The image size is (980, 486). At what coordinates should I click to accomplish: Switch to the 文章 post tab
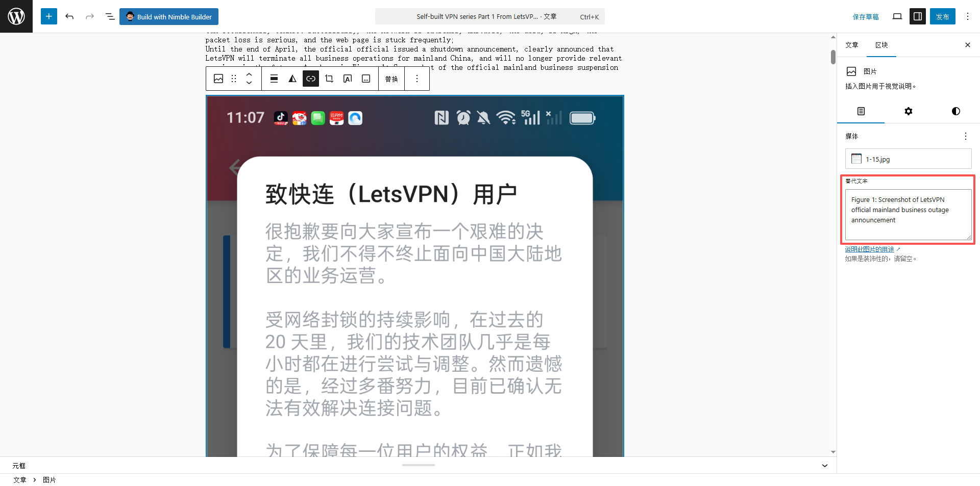tap(852, 45)
